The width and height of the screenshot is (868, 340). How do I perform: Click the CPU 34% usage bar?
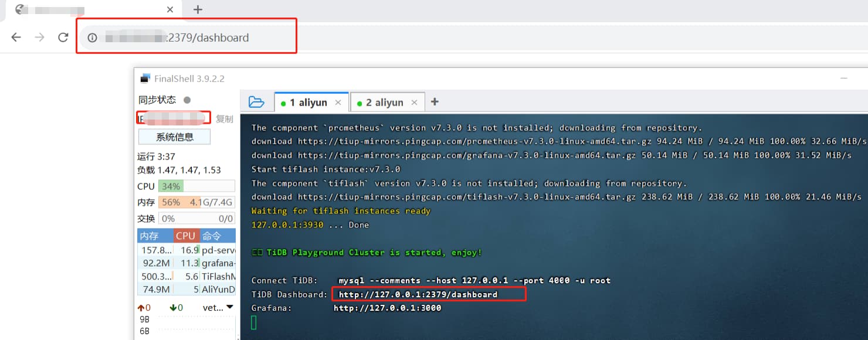click(x=196, y=186)
